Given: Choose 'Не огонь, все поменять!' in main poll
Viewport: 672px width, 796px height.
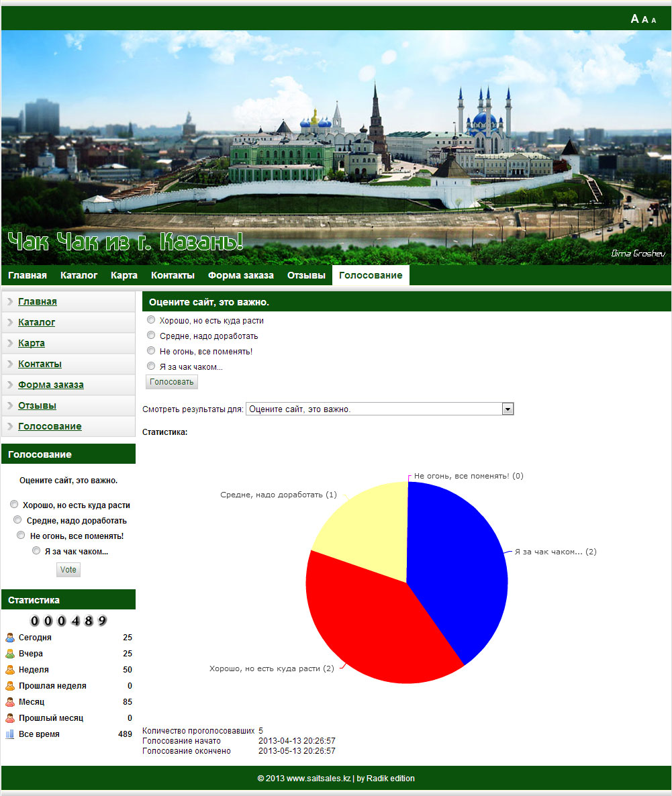Looking at the screenshot, I should click(151, 351).
